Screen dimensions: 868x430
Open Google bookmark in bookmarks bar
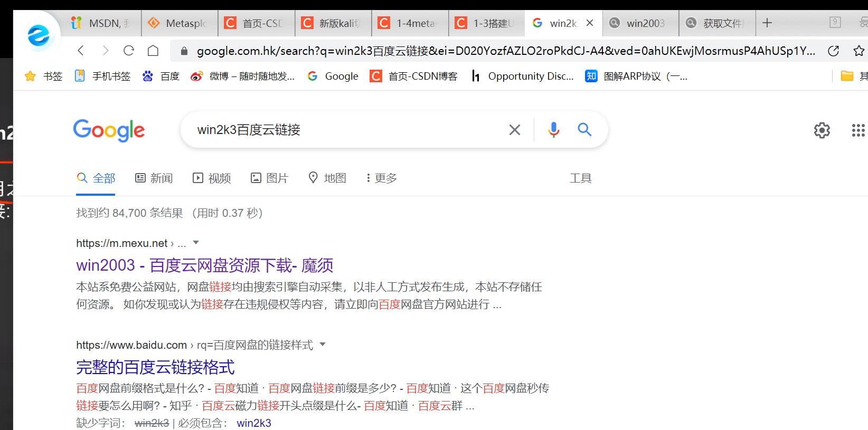pyautogui.click(x=333, y=77)
